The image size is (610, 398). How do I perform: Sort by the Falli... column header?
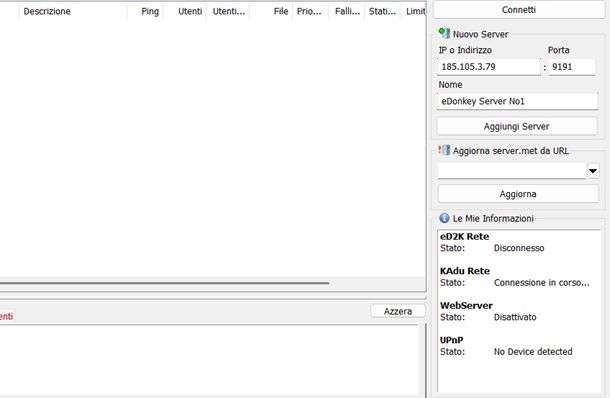347,11
